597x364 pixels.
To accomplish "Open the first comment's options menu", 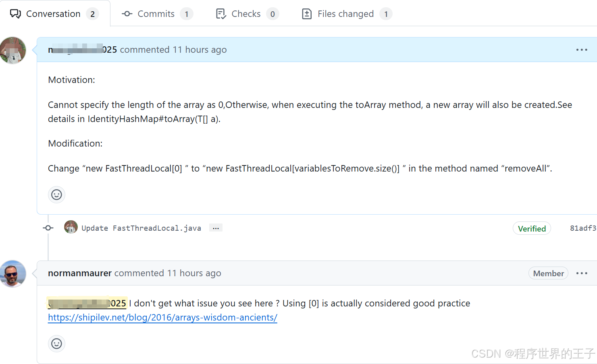I will point(582,50).
